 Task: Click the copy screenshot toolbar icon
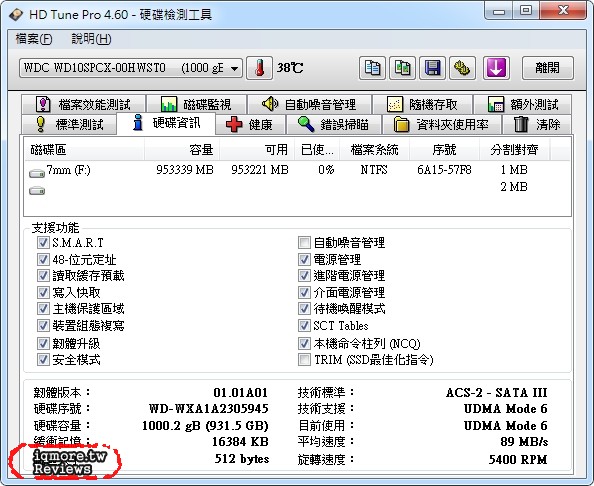pos(402,68)
